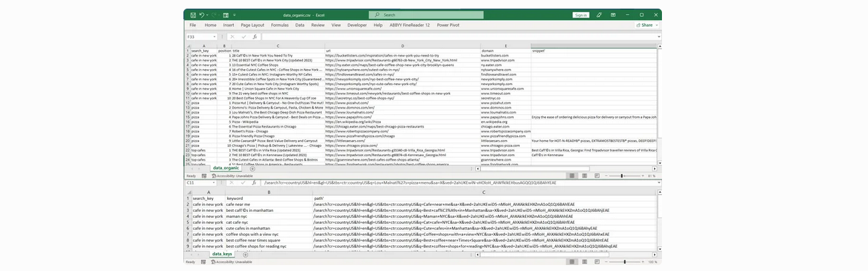
Task: Select the data_keys sheet tab
Action: tap(222, 254)
